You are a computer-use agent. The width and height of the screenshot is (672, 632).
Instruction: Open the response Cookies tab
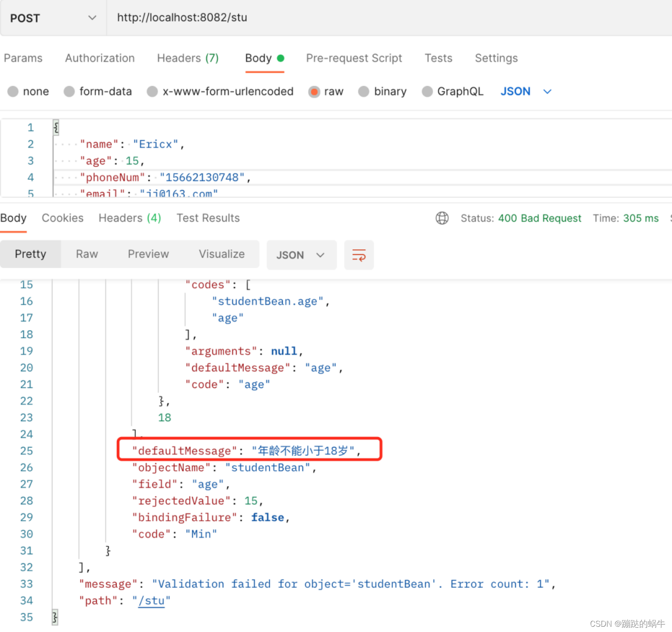[63, 218]
